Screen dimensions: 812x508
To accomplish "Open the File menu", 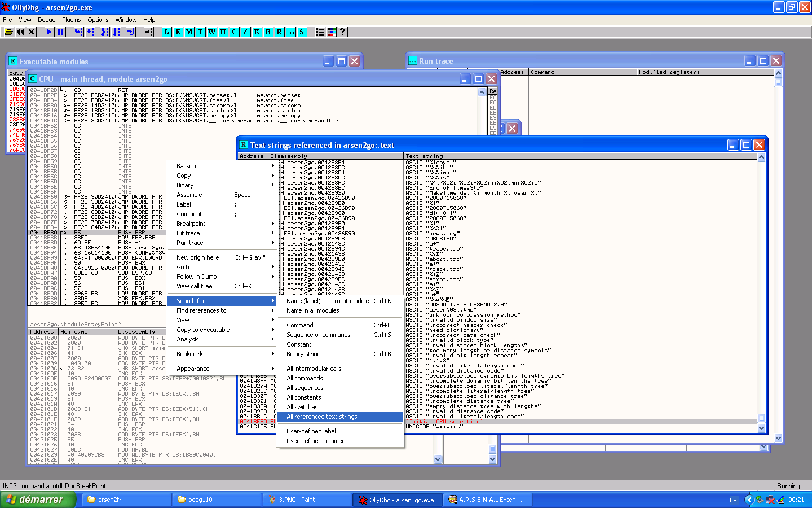I will tap(7, 20).
